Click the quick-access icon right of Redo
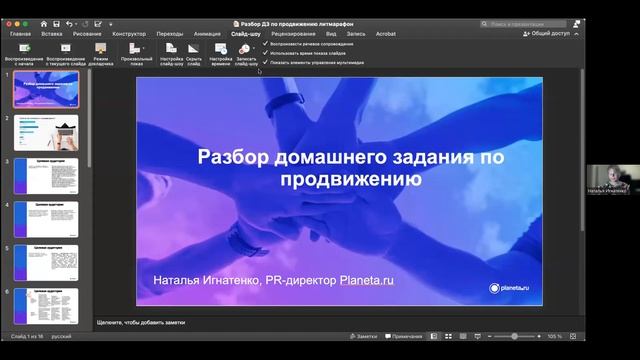Image resolution: width=640 pixels, height=360 pixels. [98, 24]
